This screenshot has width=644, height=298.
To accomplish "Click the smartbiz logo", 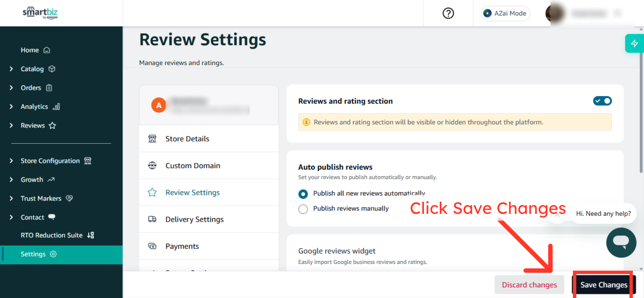I will 40,13.
